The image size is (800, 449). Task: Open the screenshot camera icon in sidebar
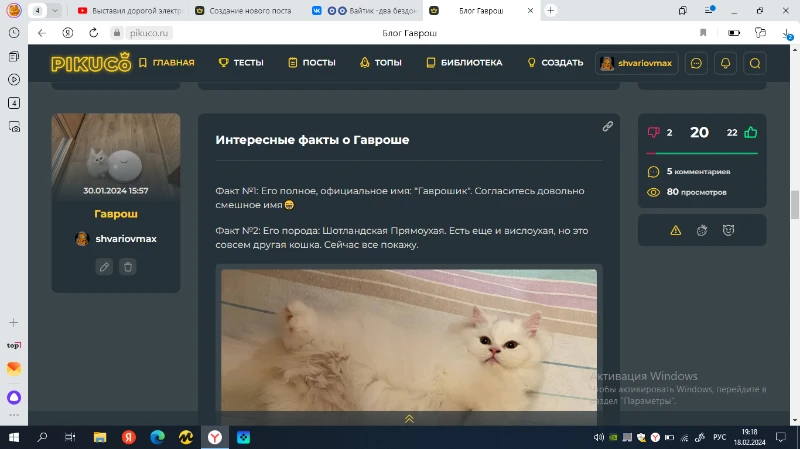coord(14,127)
